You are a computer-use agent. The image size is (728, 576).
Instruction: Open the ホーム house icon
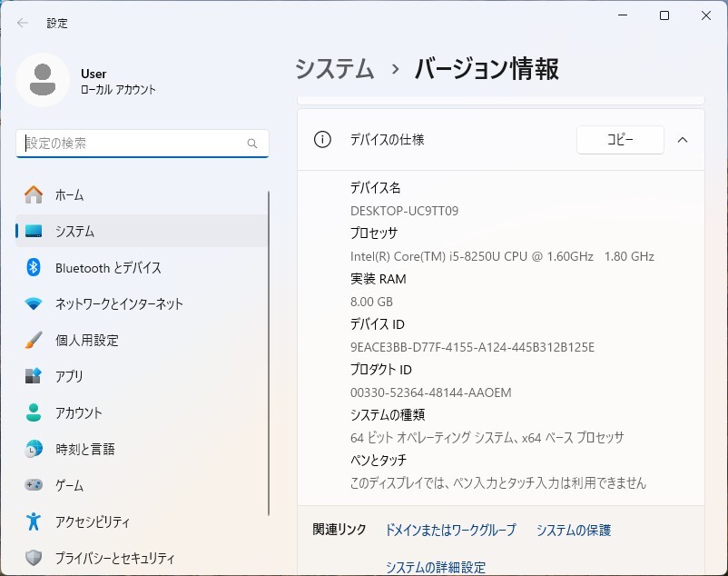[34, 194]
